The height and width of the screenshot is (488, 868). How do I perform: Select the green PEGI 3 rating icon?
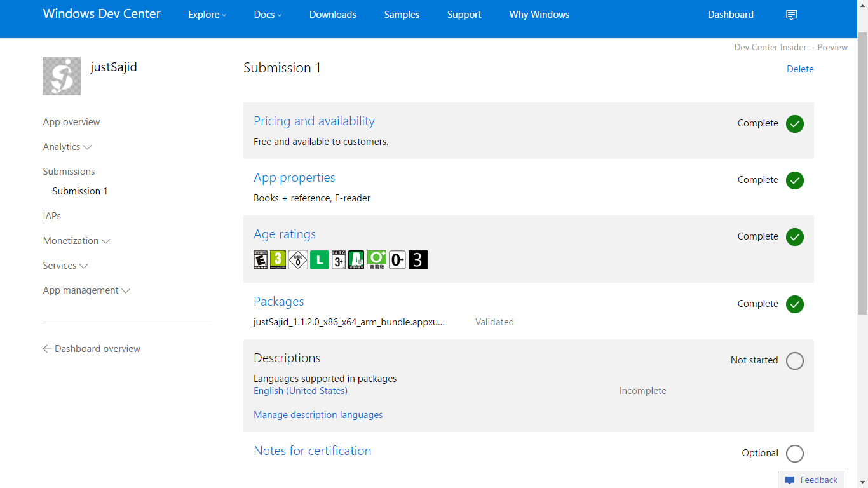[x=278, y=260]
